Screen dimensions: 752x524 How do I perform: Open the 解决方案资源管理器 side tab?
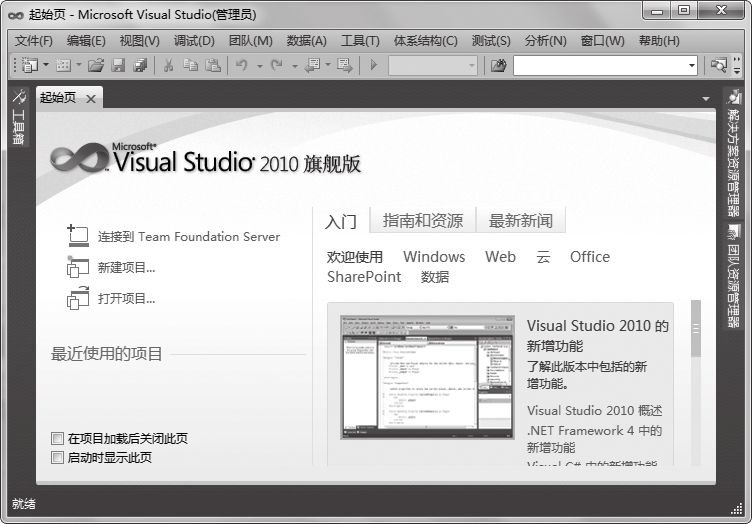(x=733, y=153)
